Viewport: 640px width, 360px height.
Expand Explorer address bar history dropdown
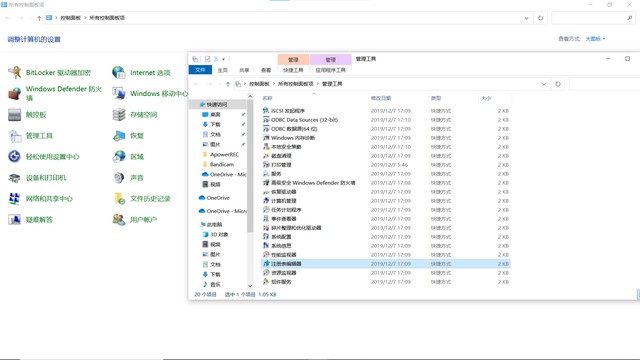[544, 84]
